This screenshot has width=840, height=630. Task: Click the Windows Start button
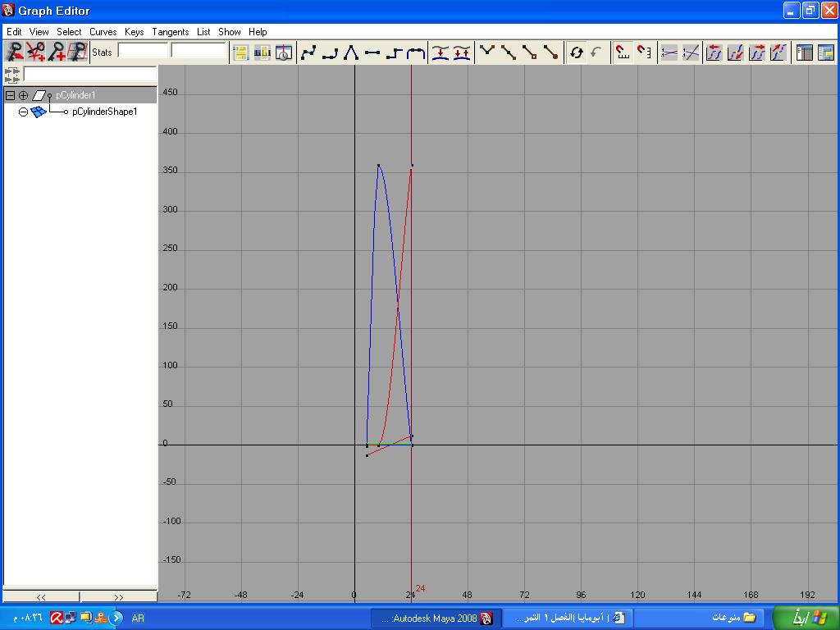click(x=808, y=618)
